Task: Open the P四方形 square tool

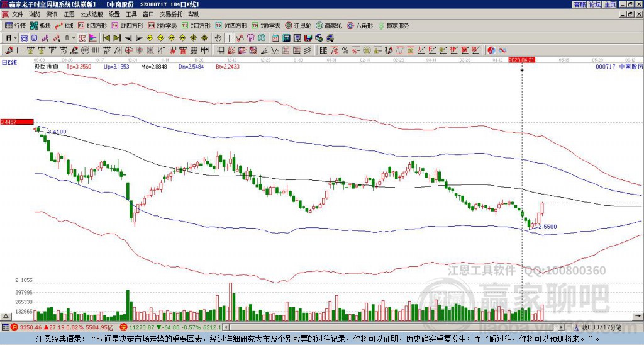Action: (92, 25)
